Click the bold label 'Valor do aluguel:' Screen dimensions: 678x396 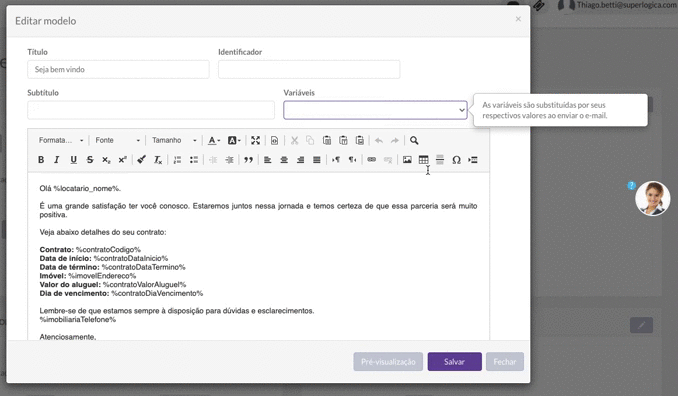(70, 284)
